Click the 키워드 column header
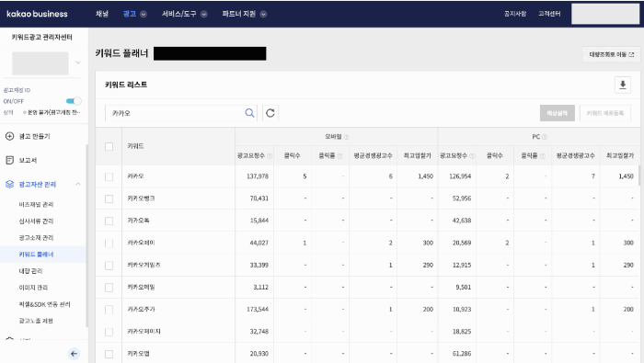The image size is (644, 363). [135, 146]
